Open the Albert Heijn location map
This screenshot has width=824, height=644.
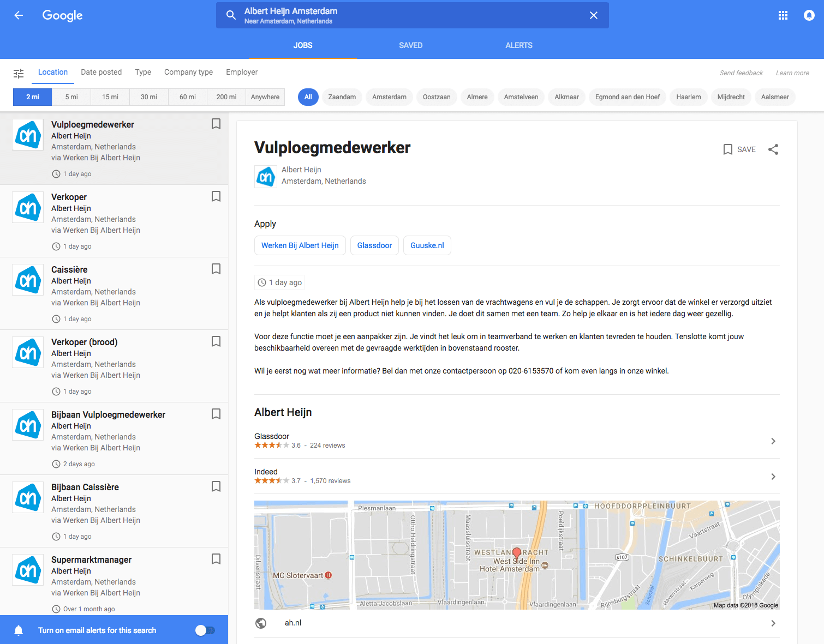click(517, 555)
